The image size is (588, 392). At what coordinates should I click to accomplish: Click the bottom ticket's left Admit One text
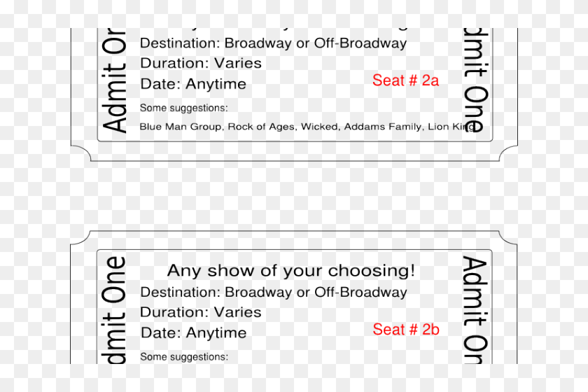114,310
